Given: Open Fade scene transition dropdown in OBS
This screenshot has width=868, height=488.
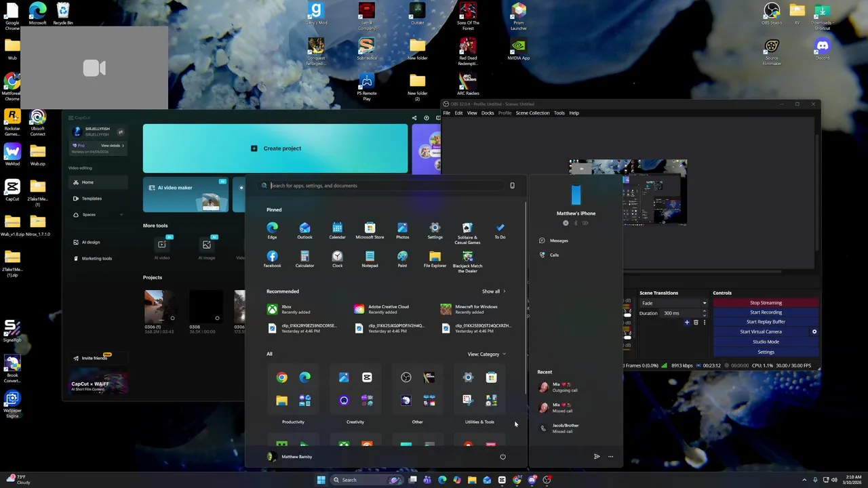Looking at the screenshot, I should (x=673, y=303).
